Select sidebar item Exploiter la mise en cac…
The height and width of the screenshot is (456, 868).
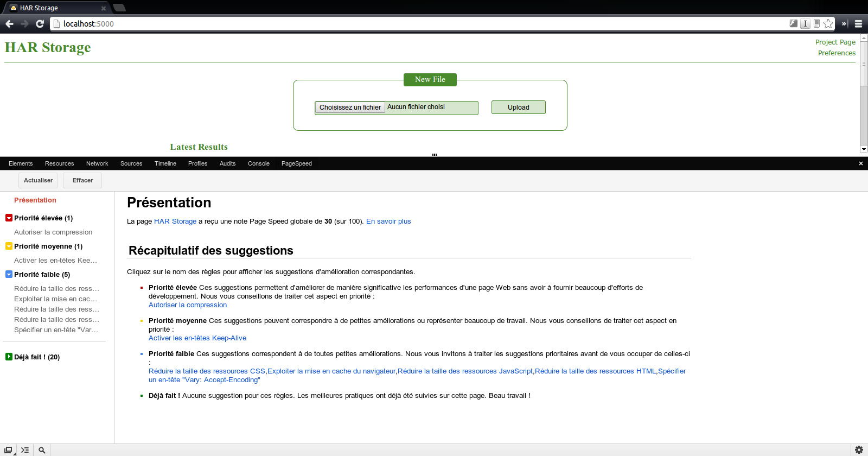(55, 299)
